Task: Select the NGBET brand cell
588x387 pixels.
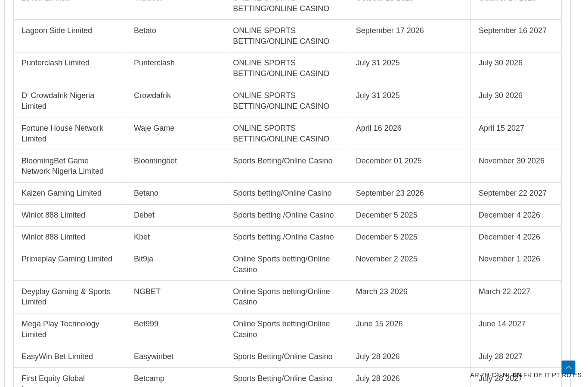Action: coord(175,297)
